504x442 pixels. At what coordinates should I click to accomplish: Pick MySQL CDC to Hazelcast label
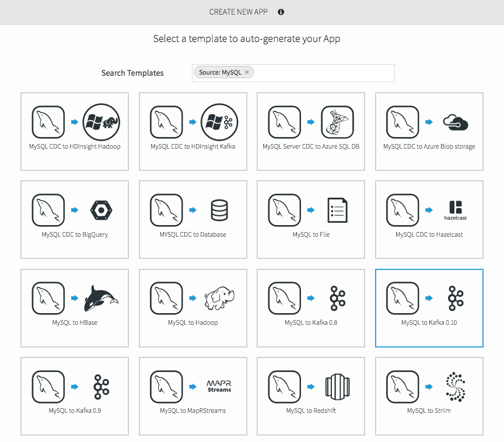(x=429, y=234)
